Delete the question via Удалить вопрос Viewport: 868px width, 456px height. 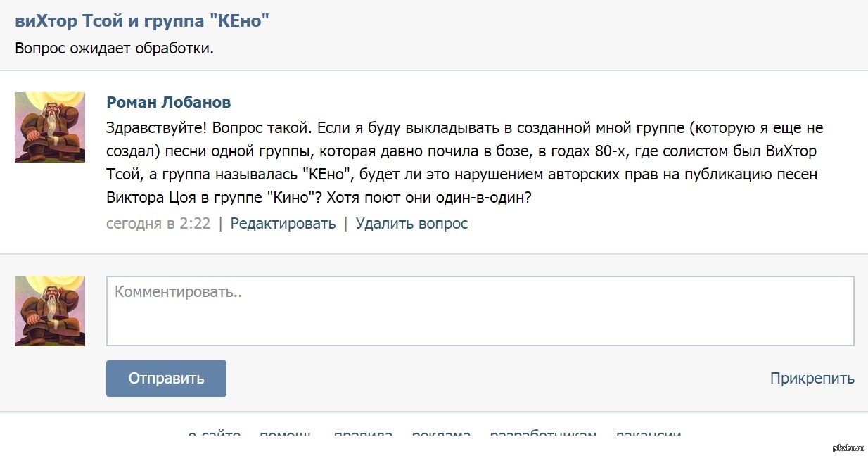[411, 224]
